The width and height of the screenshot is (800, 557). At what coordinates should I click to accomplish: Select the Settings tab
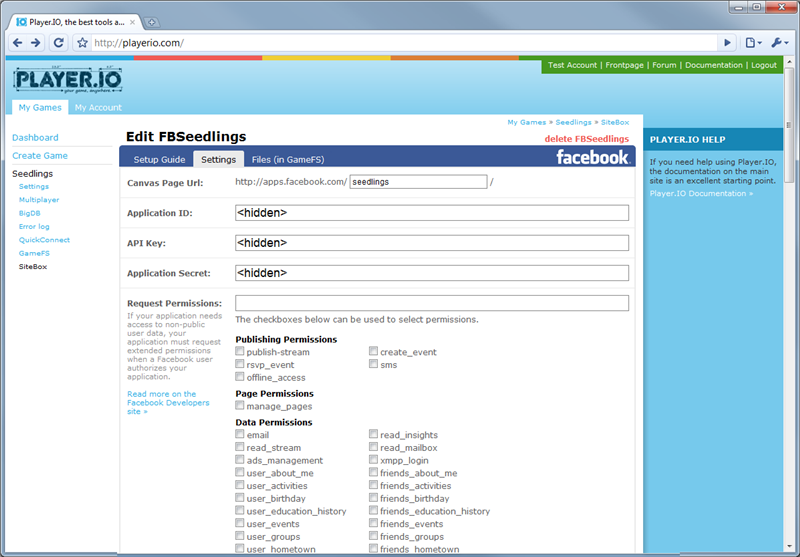pos(218,159)
